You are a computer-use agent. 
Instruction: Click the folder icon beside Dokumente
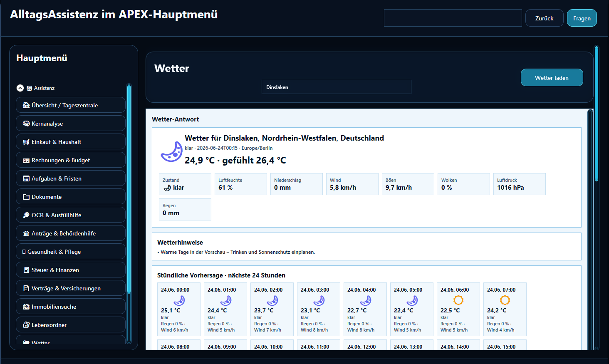[x=26, y=197]
